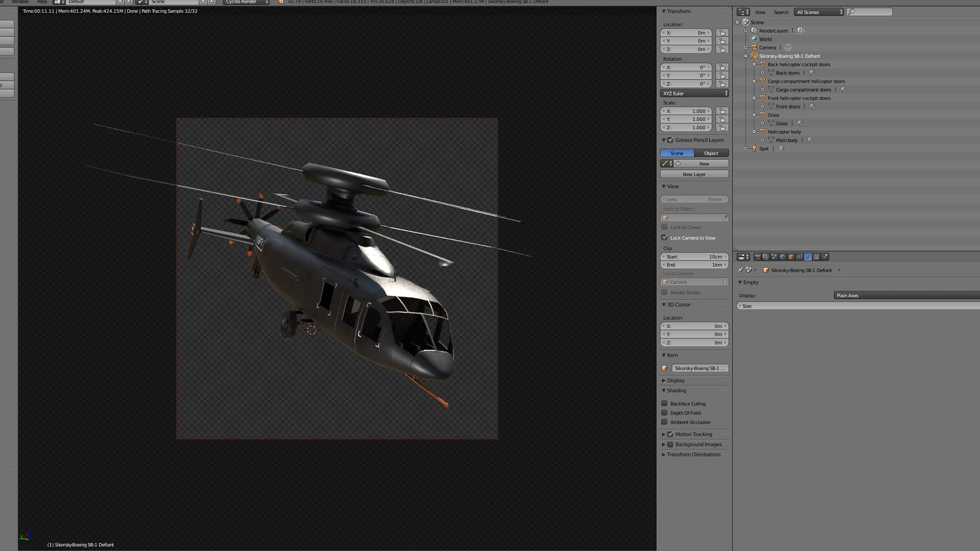The height and width of the screenshot is (551, 980).
Task: Open the Render properties tab icon
Action: click(757, 257)
